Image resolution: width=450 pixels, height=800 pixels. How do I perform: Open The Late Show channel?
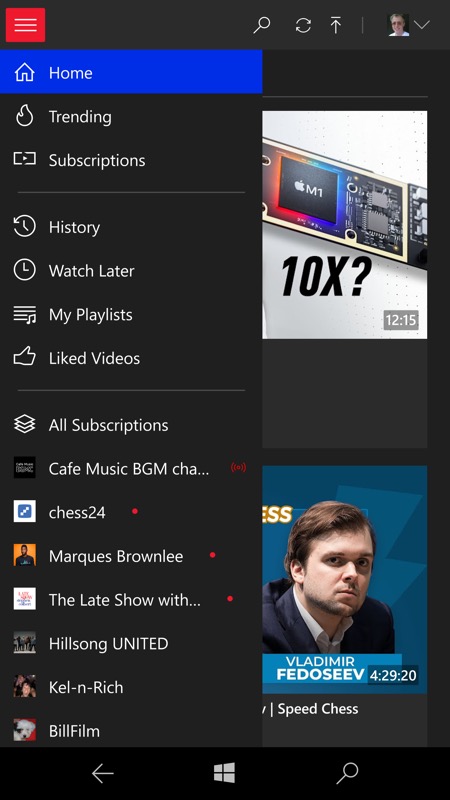[x=131, y=599]
